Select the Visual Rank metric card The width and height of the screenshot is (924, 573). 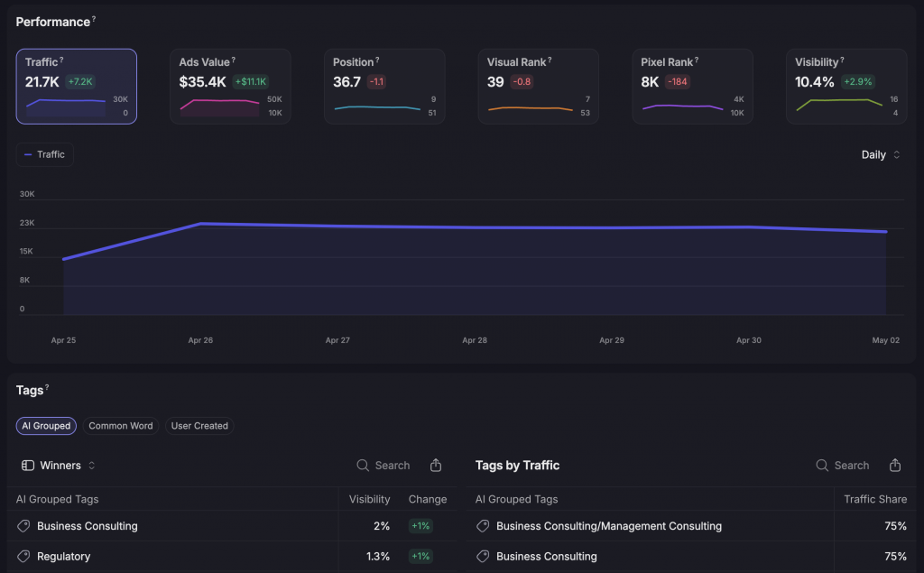(x=539, y=86)
